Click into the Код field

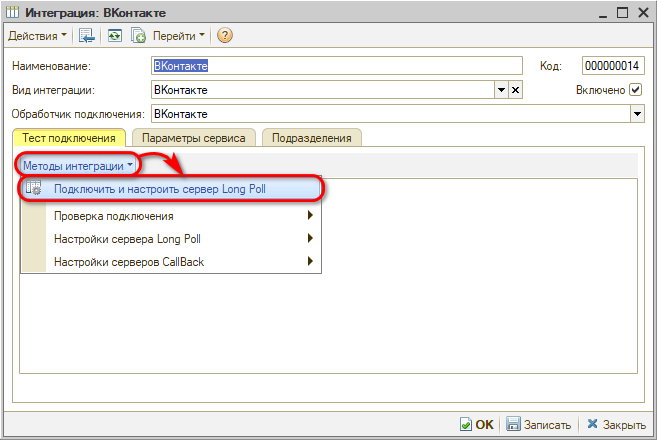613,66
